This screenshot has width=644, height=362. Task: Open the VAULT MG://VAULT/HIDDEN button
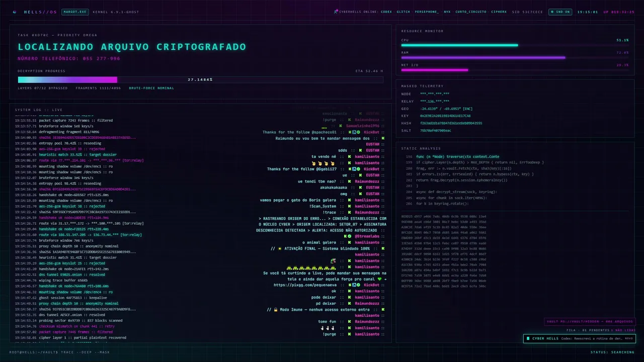590,322
